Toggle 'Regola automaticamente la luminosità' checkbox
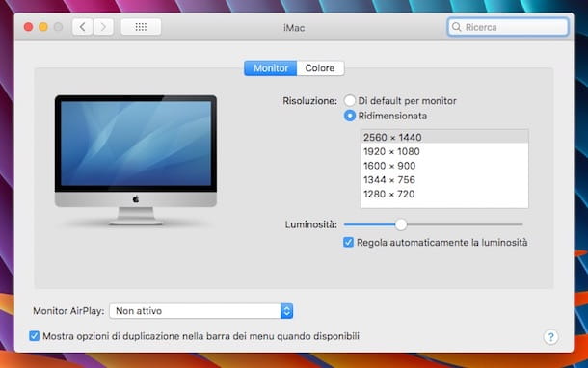This screenshot has height=368, width=588. point(348,243)
